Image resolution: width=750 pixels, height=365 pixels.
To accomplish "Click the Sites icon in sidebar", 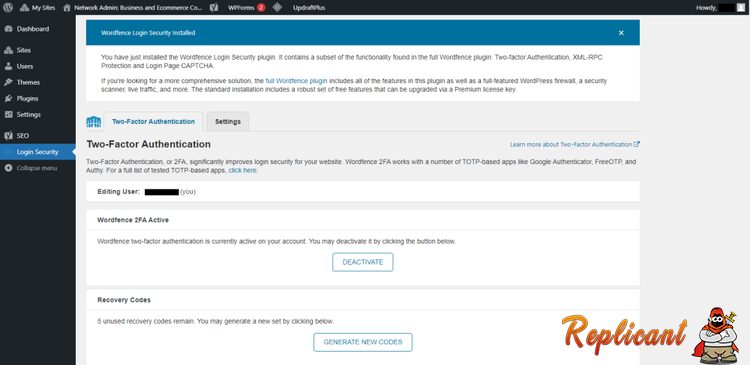I will coord(8,50).
